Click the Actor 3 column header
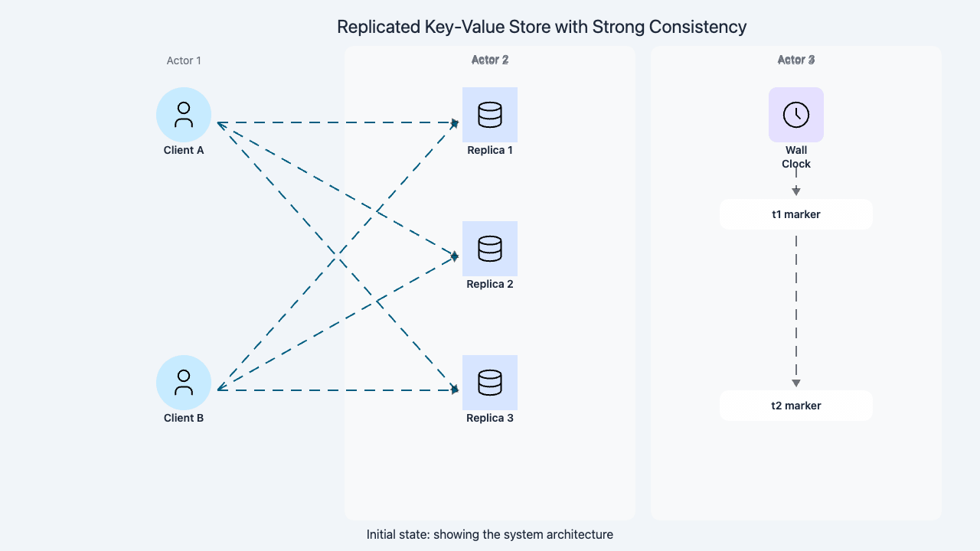Screen dimensions: 980x551 796,60
